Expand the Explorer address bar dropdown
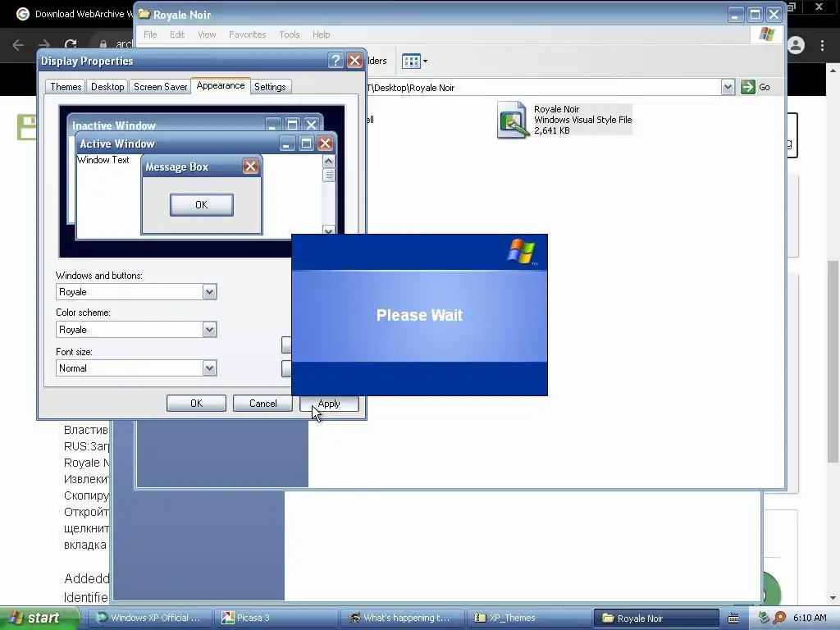Image resolution: width=840 pixels, height=630 pixels. (x=728, y=87)
